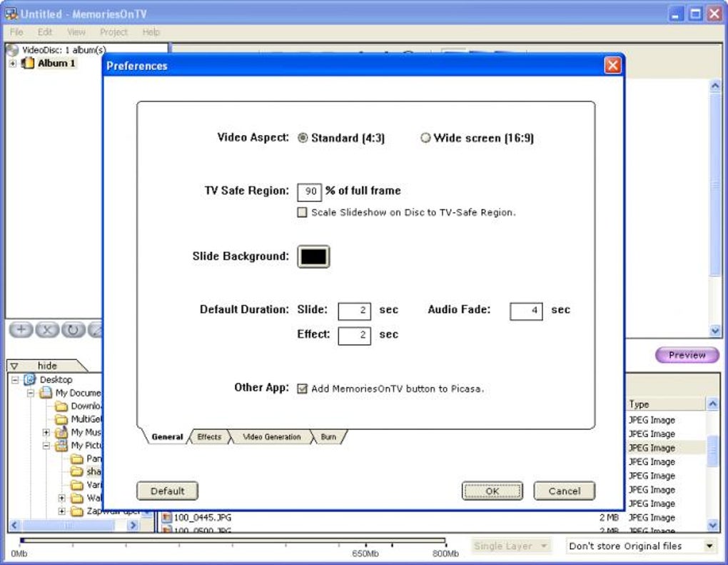
Task: Open the Slide Background color picker
Action: tap(313, 256)
